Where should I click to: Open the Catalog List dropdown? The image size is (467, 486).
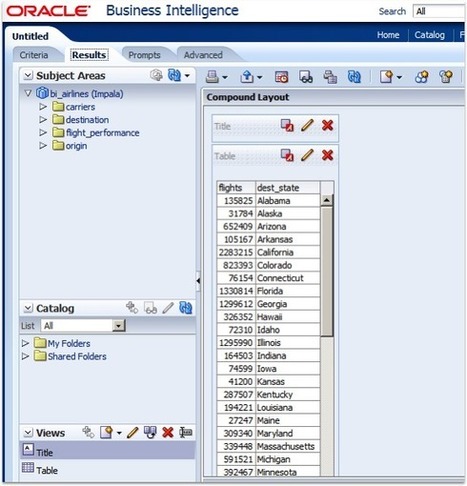click(118, 325)
